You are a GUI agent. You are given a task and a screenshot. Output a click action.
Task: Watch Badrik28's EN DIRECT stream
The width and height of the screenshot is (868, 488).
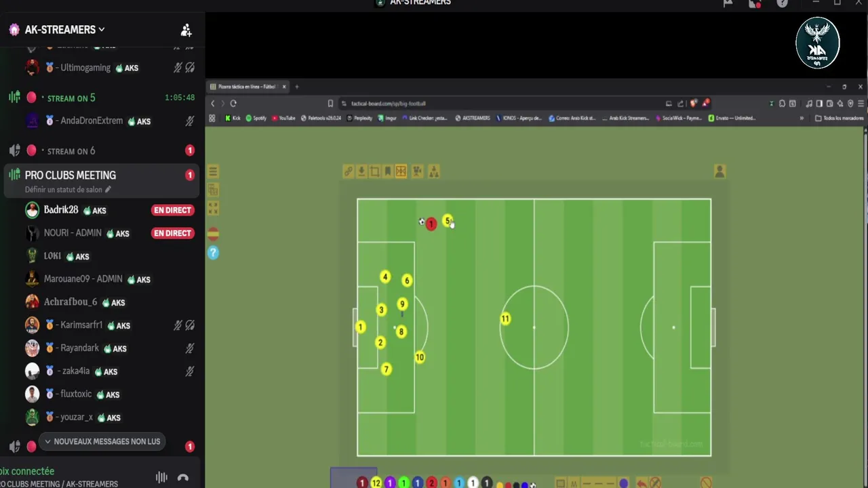coord(172,210)
